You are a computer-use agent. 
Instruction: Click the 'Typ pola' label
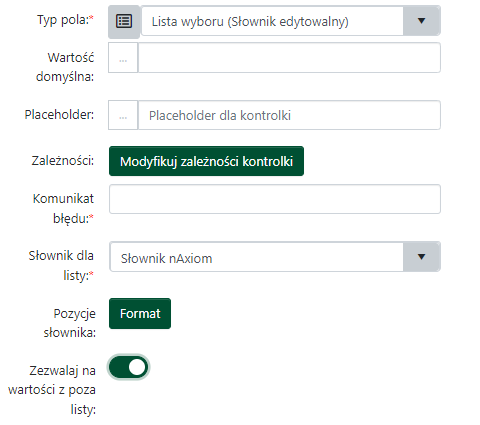tap(65, 20)
